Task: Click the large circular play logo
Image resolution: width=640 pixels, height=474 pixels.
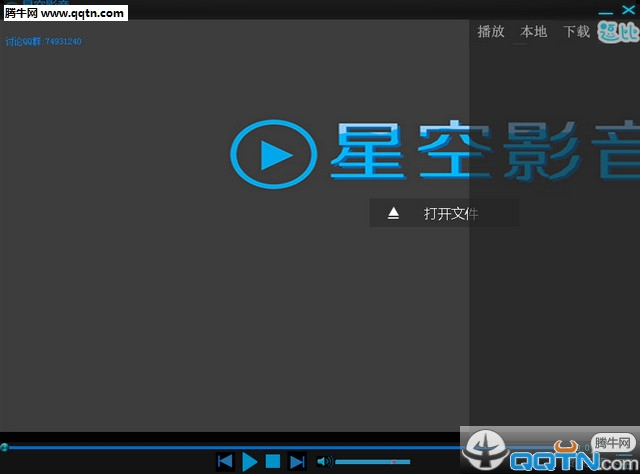Action: click(x=273, y=154)
